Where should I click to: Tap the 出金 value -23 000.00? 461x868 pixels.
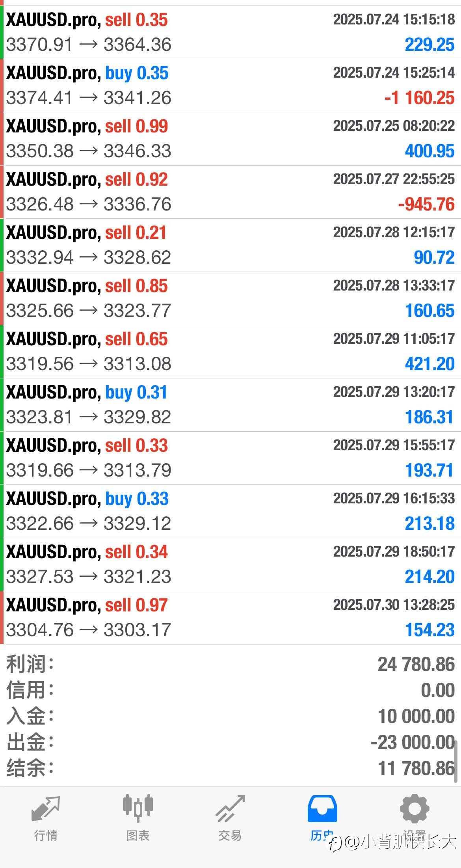coord(413,742)
